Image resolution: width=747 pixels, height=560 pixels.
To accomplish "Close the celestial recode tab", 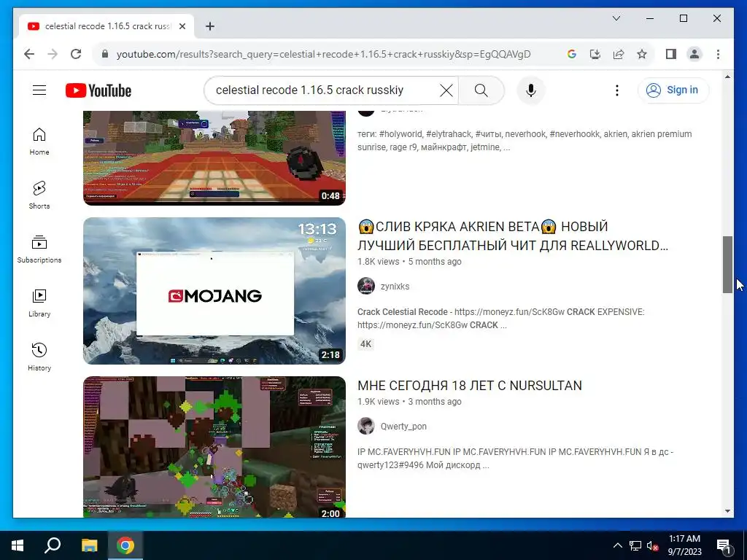I will pos(182,27).
